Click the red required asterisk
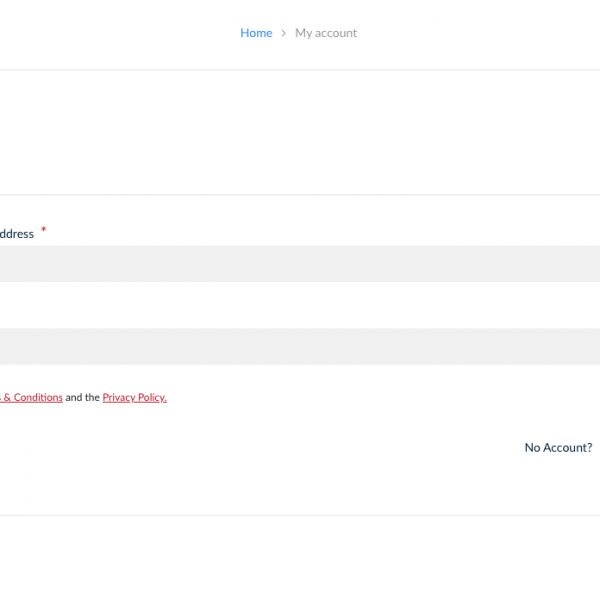Viewport: 600px width, 600px height. coord(44,231)
